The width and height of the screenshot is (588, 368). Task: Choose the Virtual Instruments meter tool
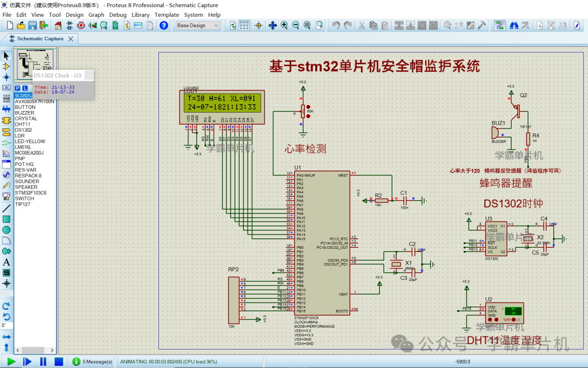pos(7,196)
